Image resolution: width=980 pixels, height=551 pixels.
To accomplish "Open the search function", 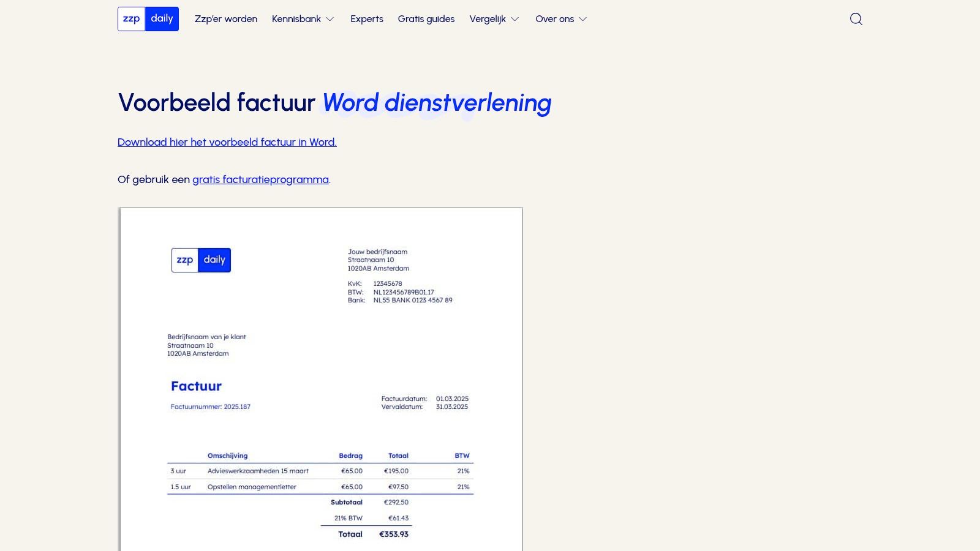I will pos(856,19).
